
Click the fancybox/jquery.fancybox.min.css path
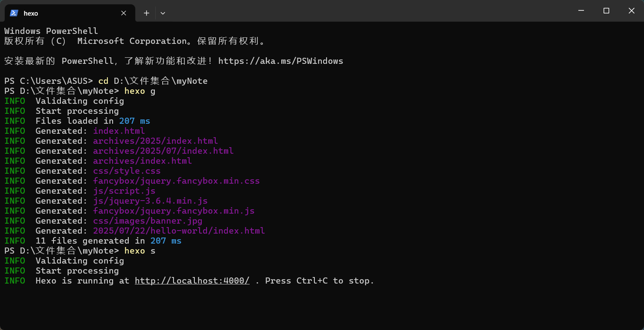(x=176, y=181)
